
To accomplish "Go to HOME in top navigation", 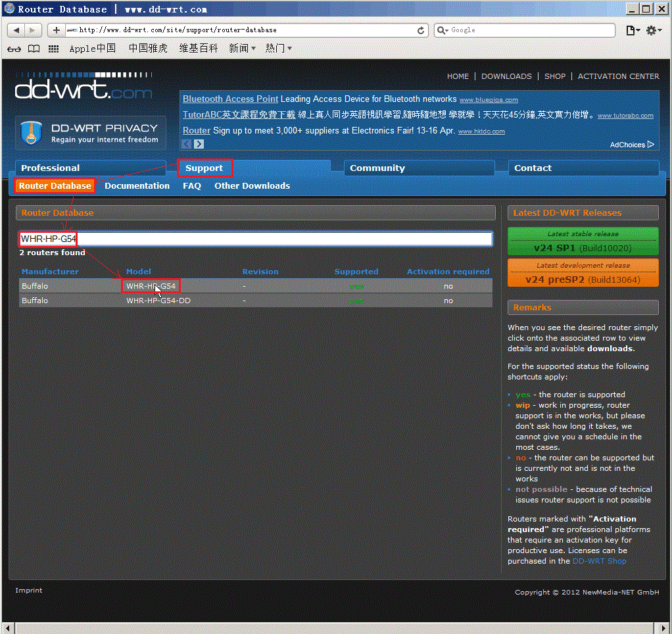I will [458, 76].
